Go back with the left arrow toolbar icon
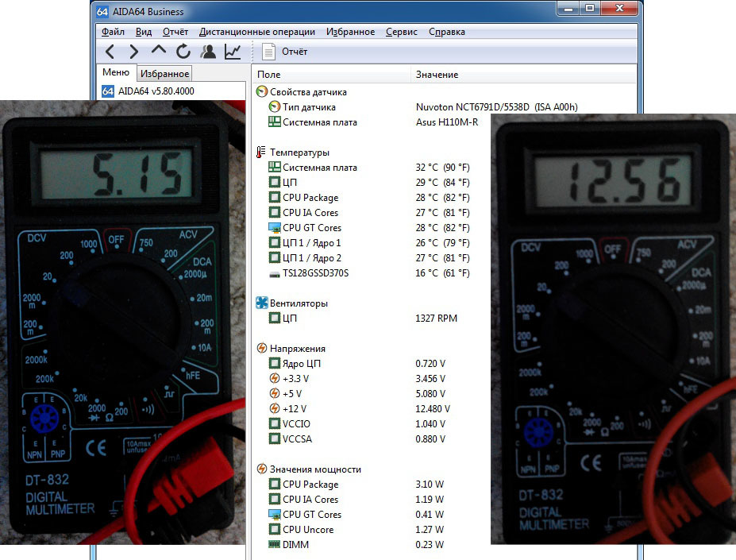This screenshot has width=736, height=560. click(x=110, y=51)
